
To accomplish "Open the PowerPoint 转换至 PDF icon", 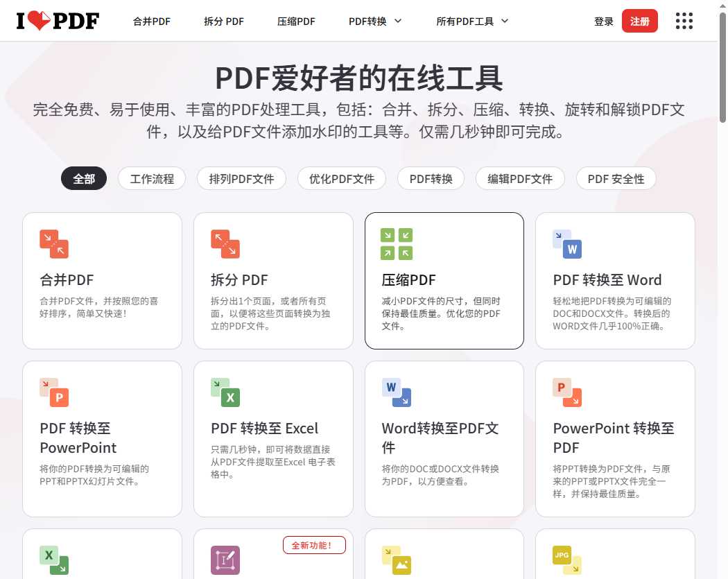I will tap(566, 392).
